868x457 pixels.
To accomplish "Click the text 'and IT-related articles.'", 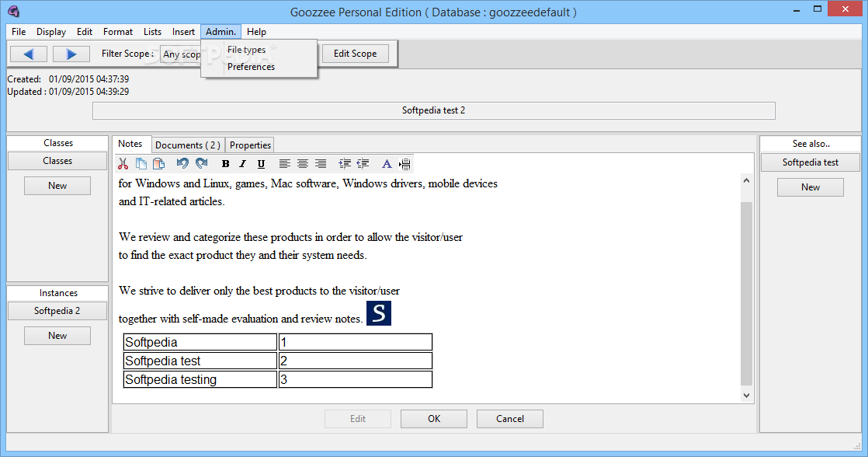I will (172, 201).
